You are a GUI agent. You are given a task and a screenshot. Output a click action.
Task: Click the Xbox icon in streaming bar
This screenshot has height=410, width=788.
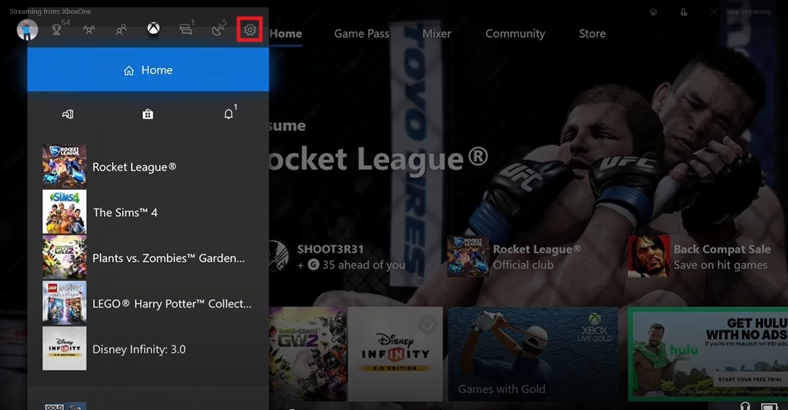click(x=653, y=12)
